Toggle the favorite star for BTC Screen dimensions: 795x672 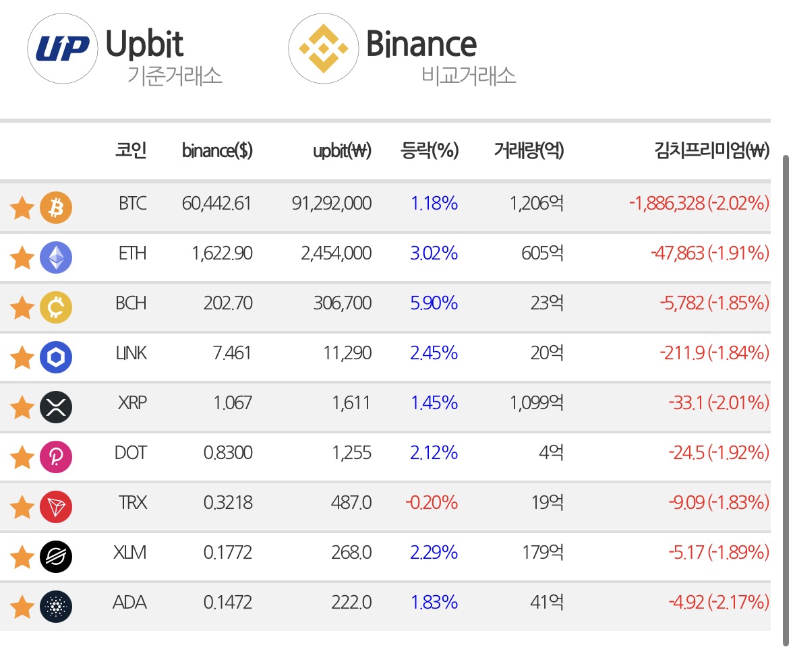click(x=22, y=208)
